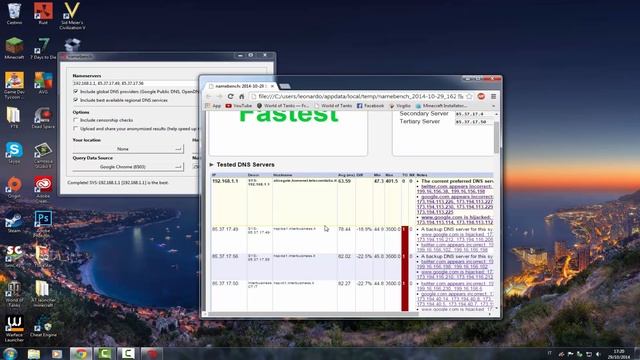This screenshot has width=640, height=360.
Task: Launch Warface Launcher shortcut
Action: 14,328
